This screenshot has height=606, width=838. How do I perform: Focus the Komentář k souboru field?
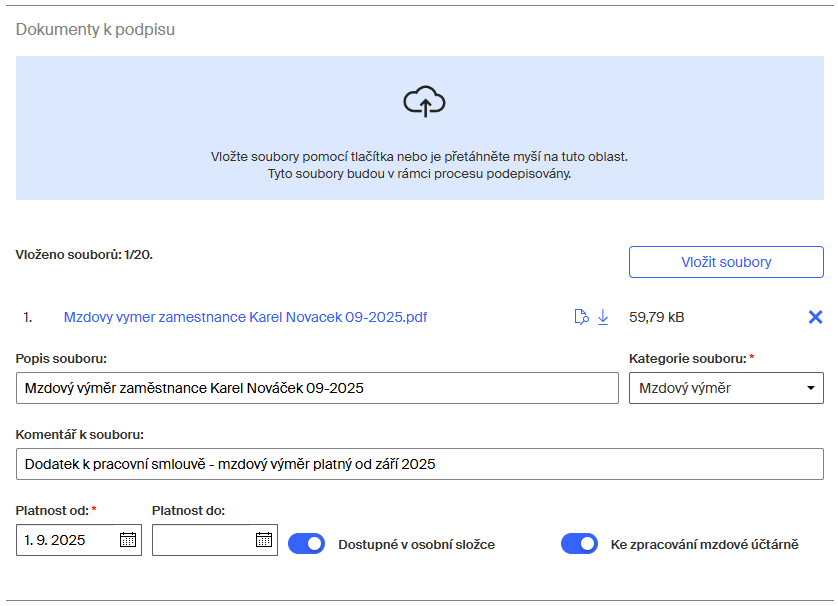[x=419, y=464]
